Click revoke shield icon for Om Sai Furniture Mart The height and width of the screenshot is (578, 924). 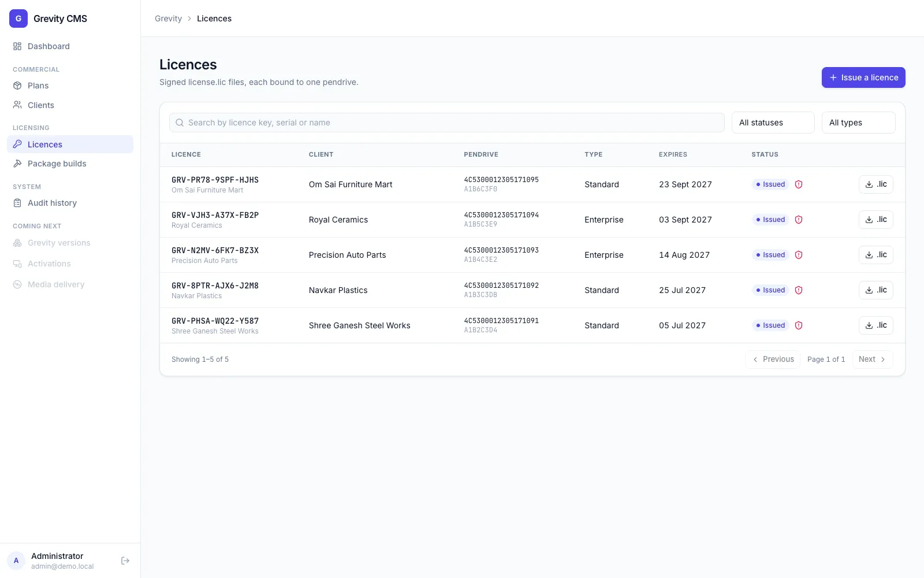799,184
